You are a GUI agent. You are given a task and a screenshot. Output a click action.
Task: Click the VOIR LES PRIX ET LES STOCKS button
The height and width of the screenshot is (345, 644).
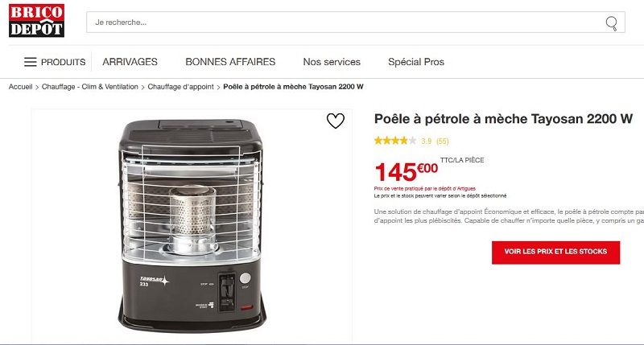pyautogui.click(x=555, y=252)
